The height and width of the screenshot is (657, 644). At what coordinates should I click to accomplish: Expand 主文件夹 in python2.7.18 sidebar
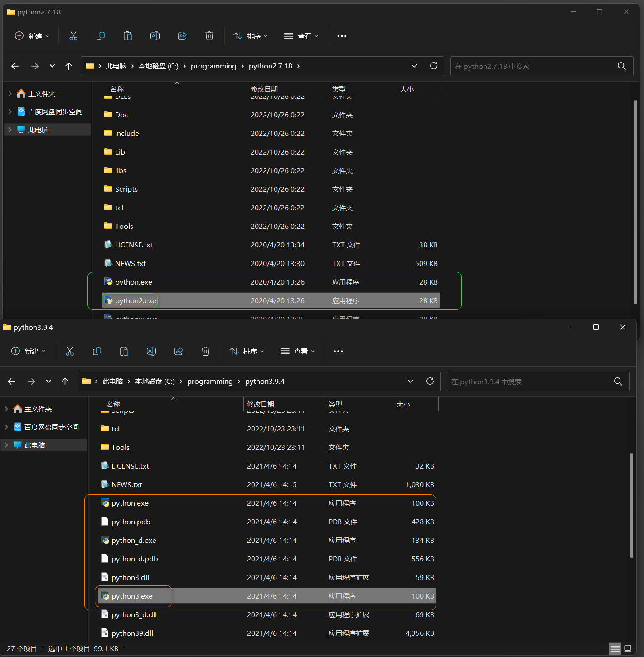coord(10,93)
